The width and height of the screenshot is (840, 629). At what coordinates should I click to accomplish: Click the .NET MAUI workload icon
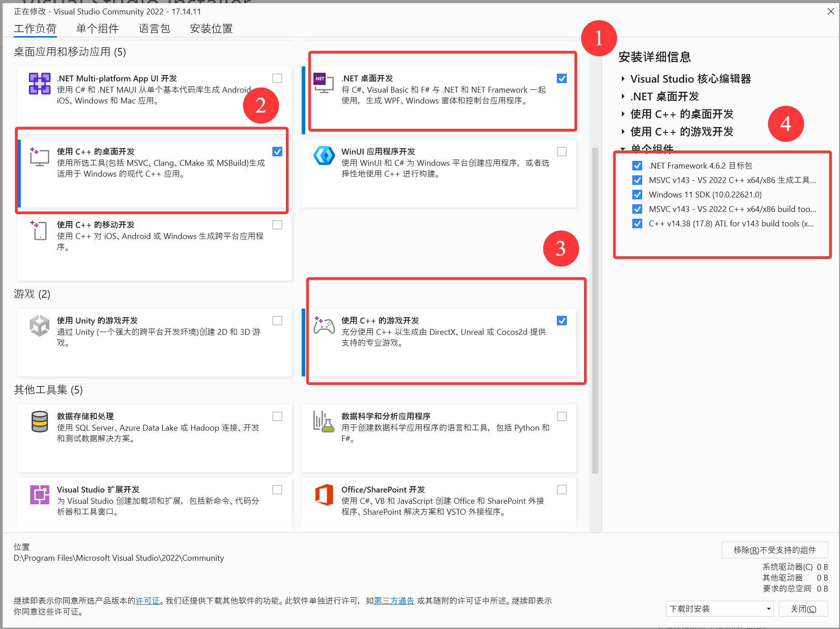[x=40, y=84]
